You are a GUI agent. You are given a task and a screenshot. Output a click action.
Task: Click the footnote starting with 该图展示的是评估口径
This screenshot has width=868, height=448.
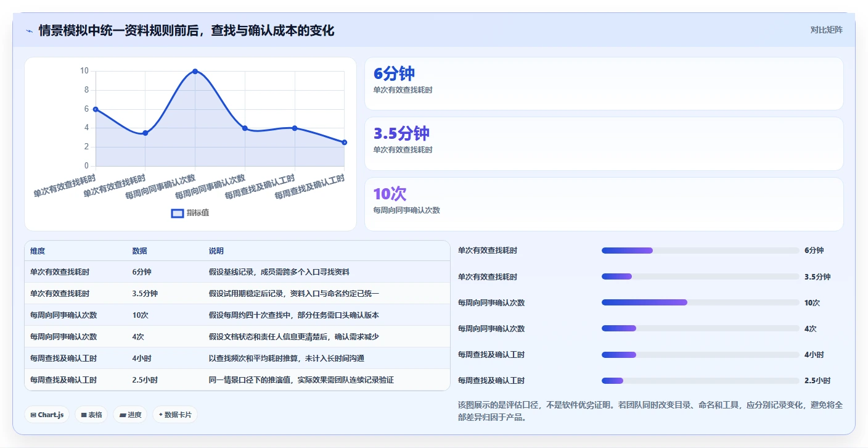[650, 411]
